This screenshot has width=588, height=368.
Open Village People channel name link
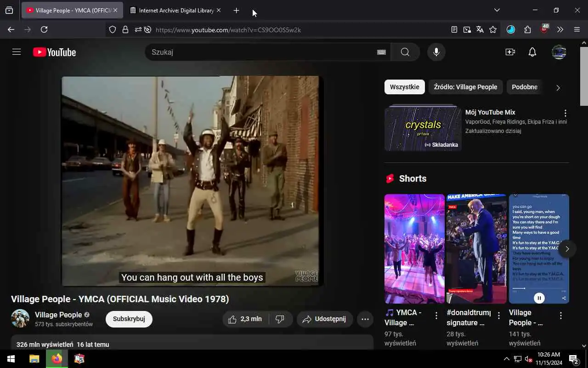coord(58,315)
